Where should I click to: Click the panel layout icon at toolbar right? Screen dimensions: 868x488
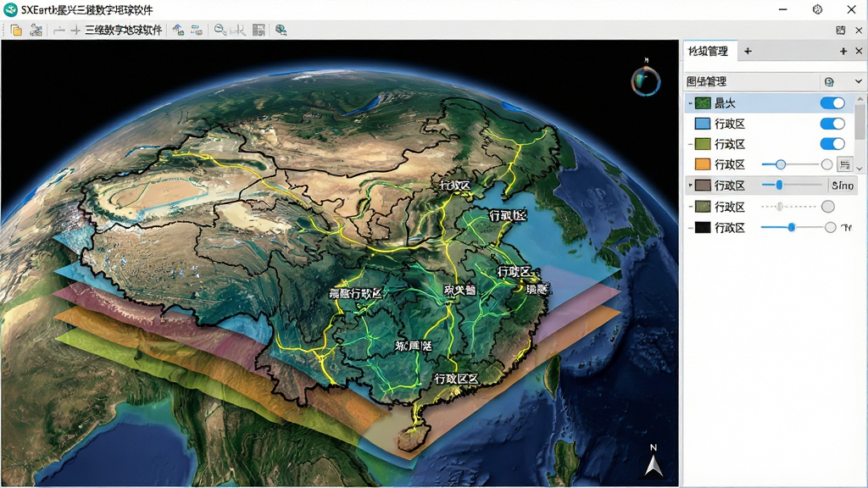[841, 30]
